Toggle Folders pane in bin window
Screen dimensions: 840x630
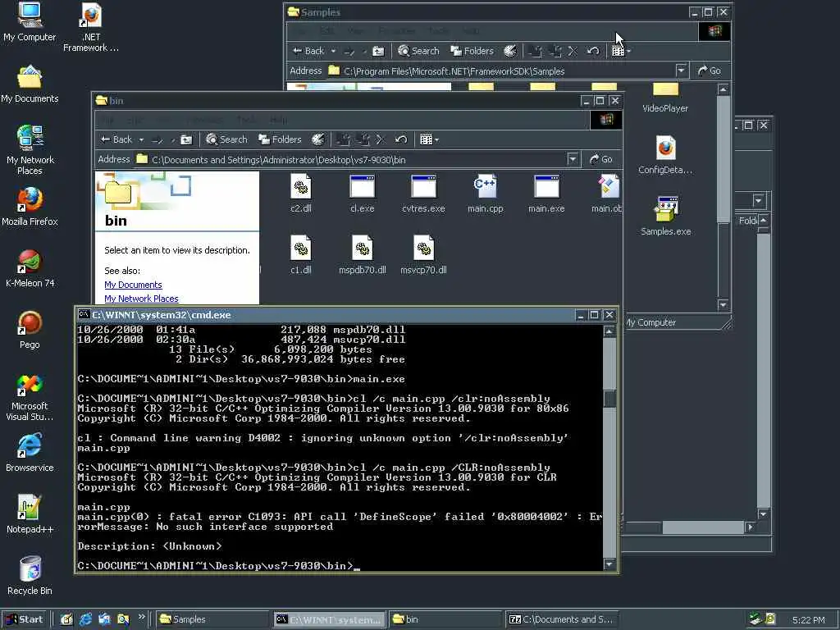pos(281,139)
